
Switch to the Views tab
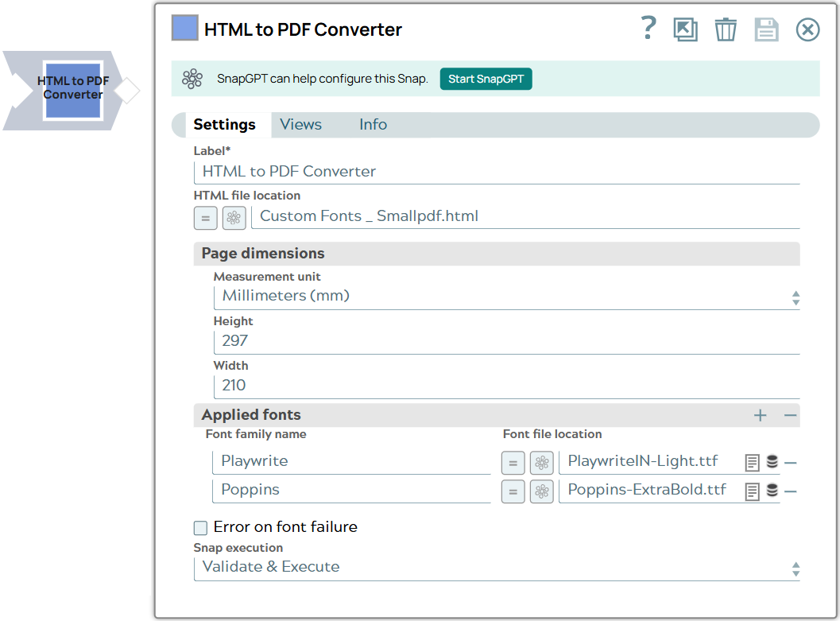click(300, 125)
